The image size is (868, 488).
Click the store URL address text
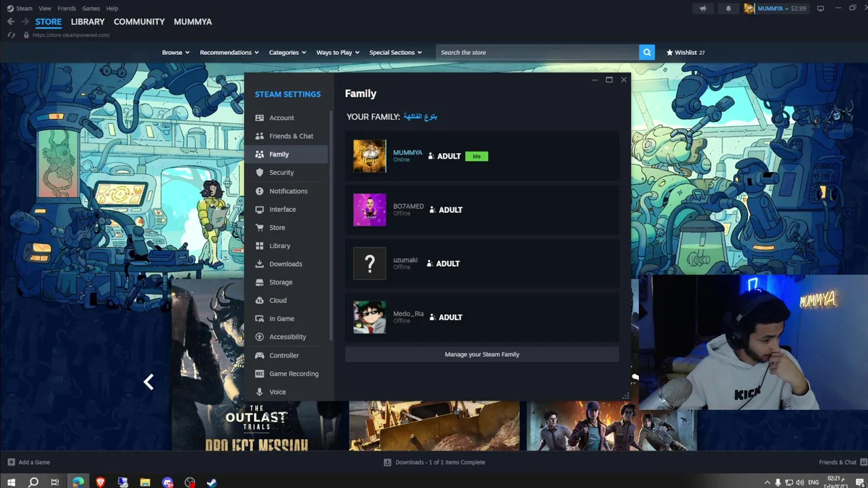pos(71,35)
